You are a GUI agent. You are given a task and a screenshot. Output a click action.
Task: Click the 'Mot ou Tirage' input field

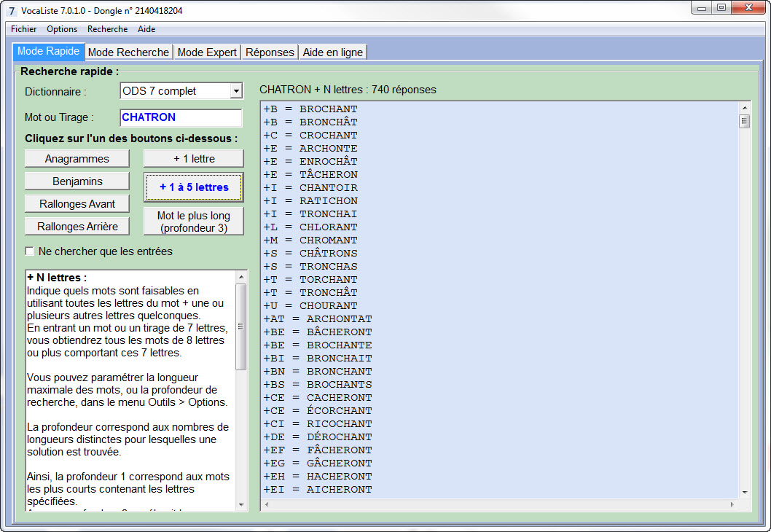[x=181, y=117]
